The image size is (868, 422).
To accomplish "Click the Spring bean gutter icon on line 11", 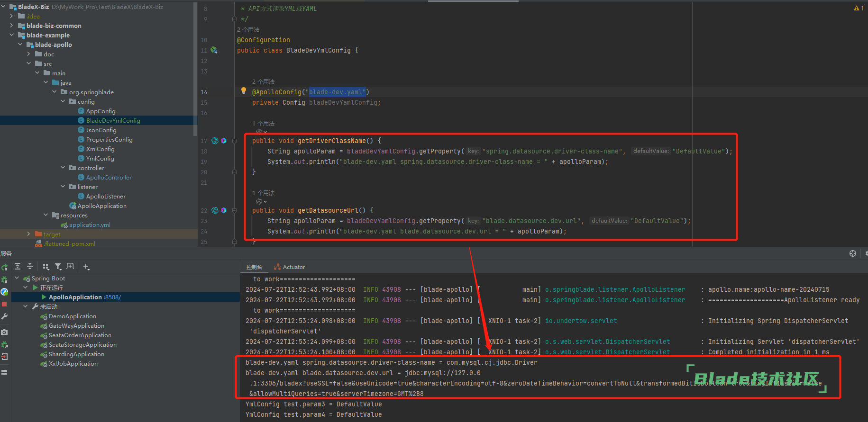I will click(214, 50).
